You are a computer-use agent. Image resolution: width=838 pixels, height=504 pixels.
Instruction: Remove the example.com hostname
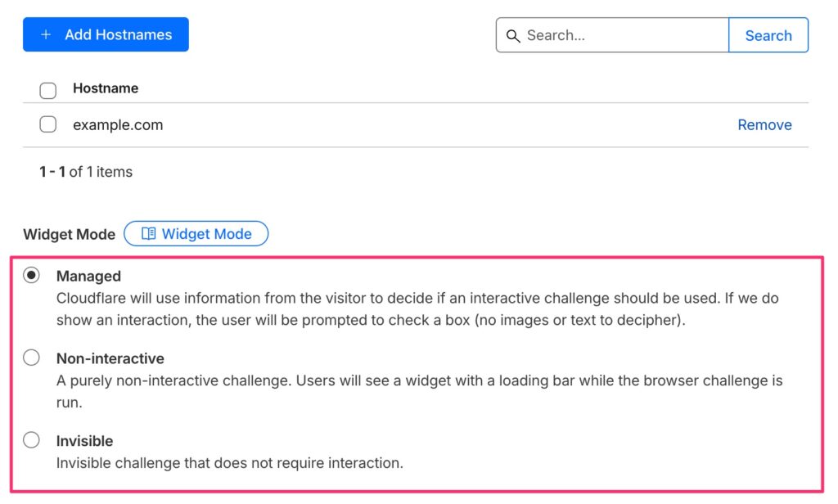[764, 125]
